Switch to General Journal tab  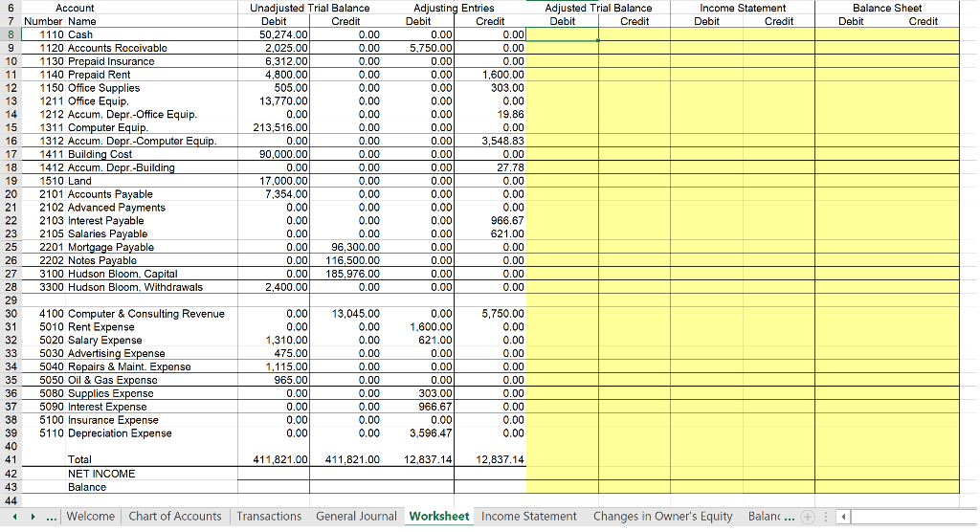coord(356,517)
